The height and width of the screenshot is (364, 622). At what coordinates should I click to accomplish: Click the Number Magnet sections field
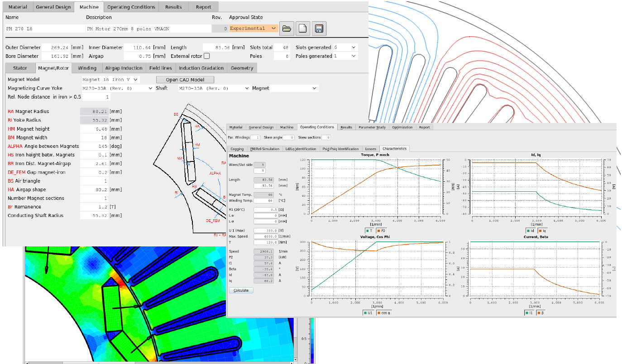point(95,198)
